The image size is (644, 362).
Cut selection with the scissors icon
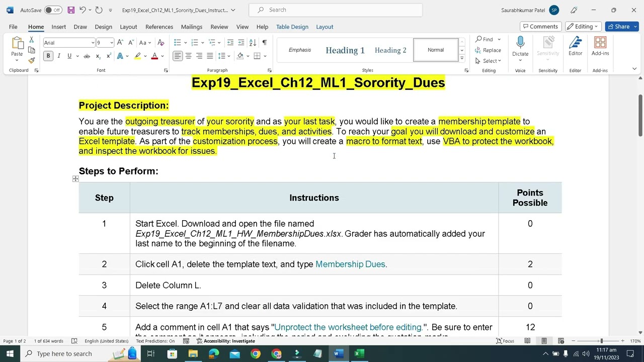pos(31,40)
